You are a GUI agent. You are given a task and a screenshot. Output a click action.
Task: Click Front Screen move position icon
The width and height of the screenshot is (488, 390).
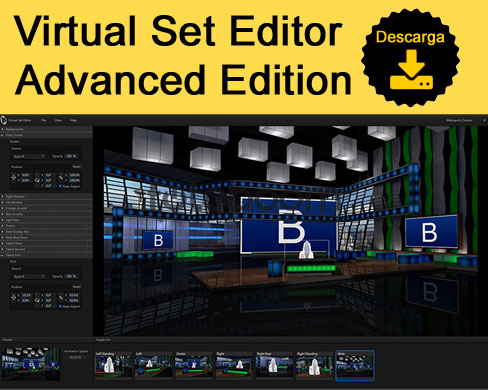pos(14,177)
